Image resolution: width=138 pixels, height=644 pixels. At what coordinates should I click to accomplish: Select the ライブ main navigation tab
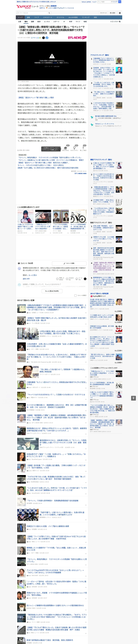click(37, 17)
